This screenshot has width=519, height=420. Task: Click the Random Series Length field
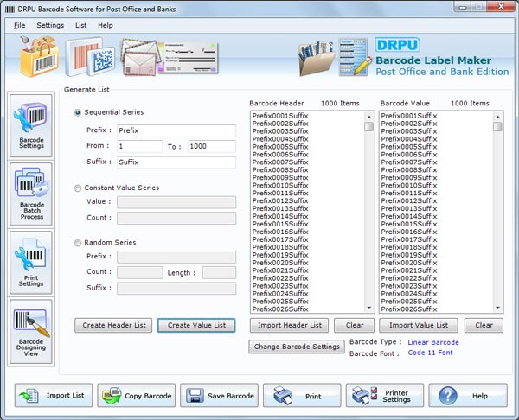[x=219, y=273]
